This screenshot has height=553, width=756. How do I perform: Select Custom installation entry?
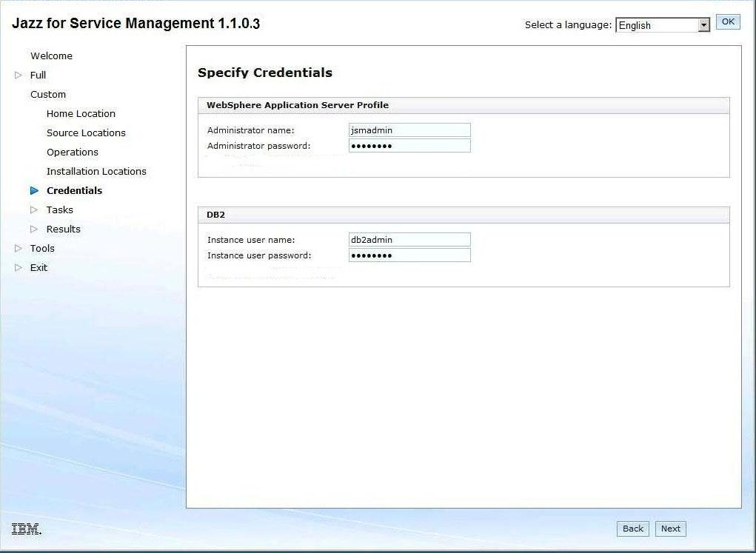coord(48,95)
